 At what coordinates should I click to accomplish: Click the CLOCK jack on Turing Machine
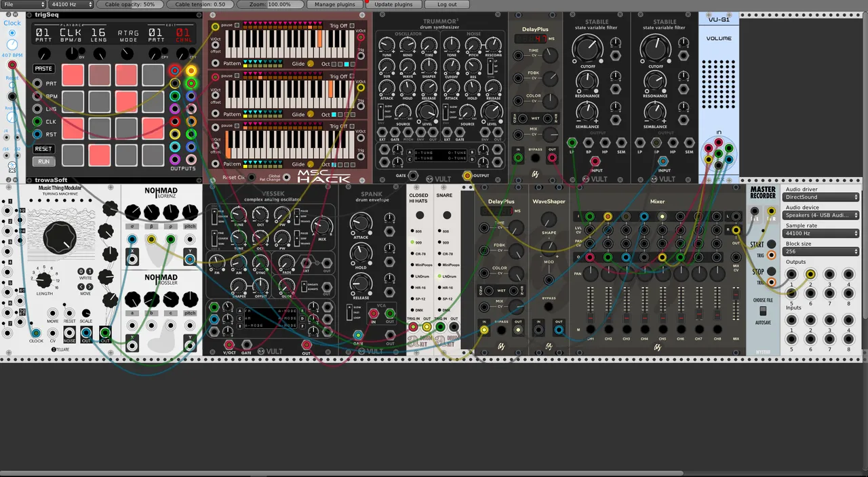(36, 332)
